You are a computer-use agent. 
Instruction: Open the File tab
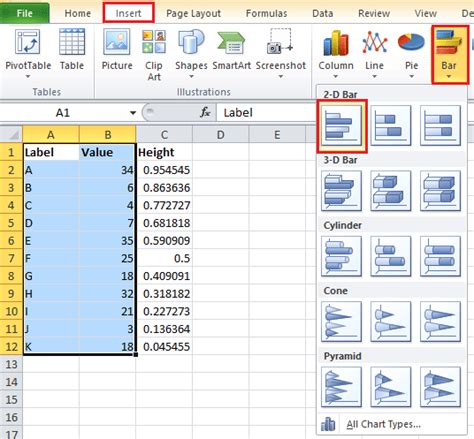tap(24, 13)
